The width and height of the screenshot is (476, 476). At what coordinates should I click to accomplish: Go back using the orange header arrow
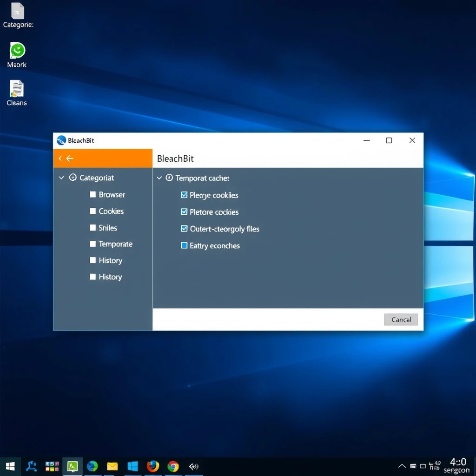[x=70, y=158]
